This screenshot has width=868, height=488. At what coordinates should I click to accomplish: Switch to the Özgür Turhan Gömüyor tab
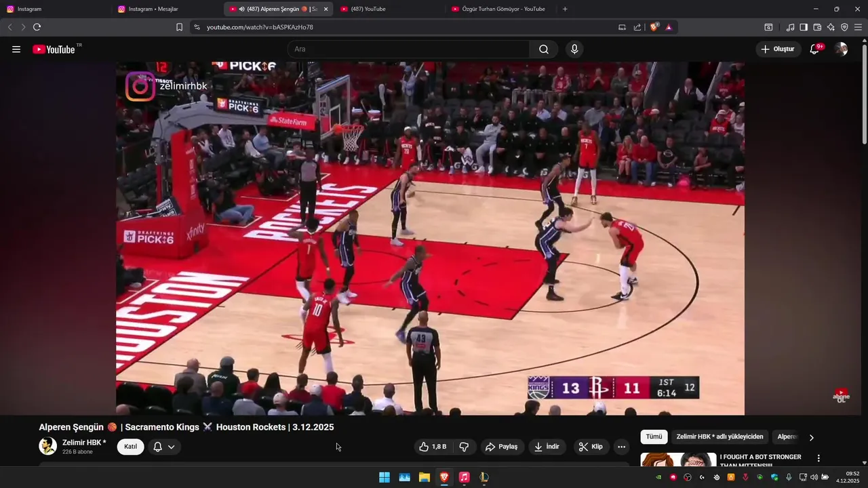click(x=500, y=9)
